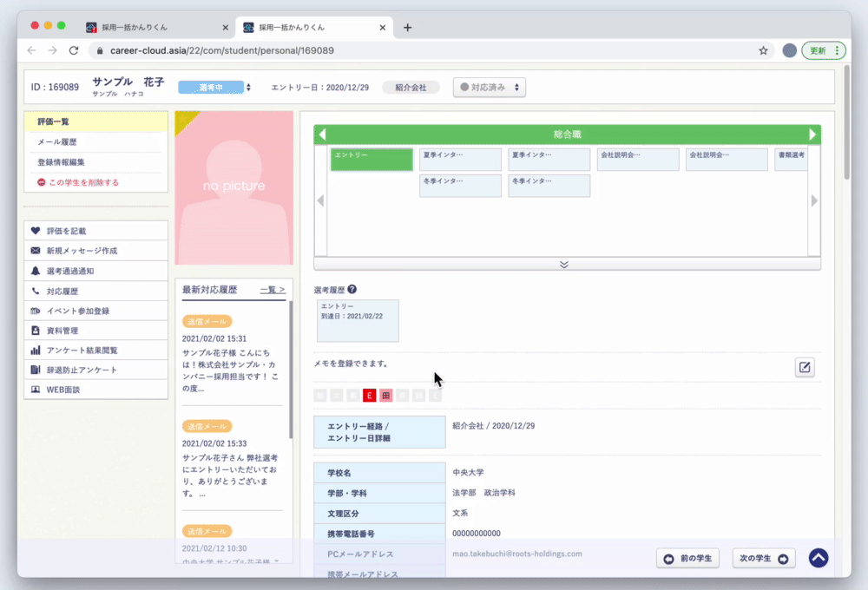Image resolution: width=868 pixels, height=590 pixels.
Task: Switch to the second 採用一括かんりくん browser tab
Action: [312, 27]
